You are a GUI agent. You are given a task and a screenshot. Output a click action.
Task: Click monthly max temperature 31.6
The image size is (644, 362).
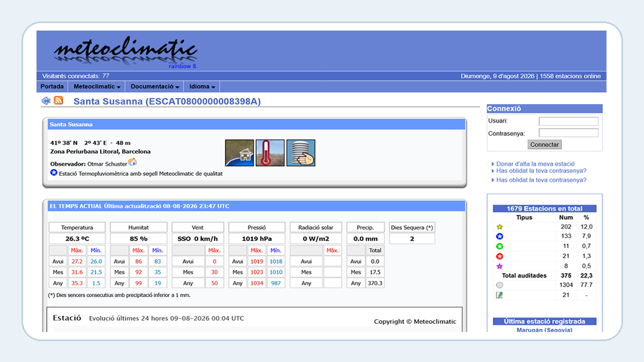coord(77,272)
